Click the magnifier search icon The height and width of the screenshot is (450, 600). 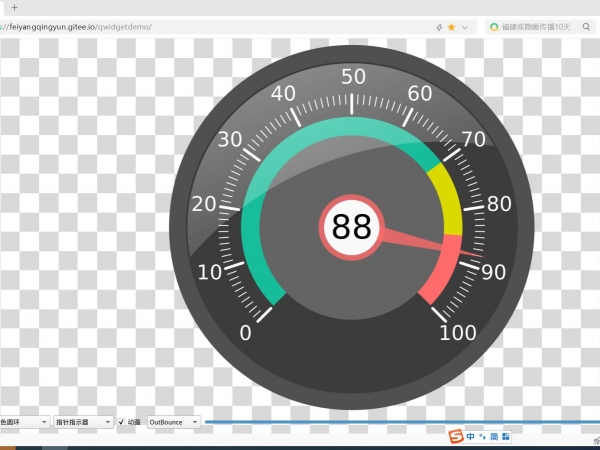586,27
